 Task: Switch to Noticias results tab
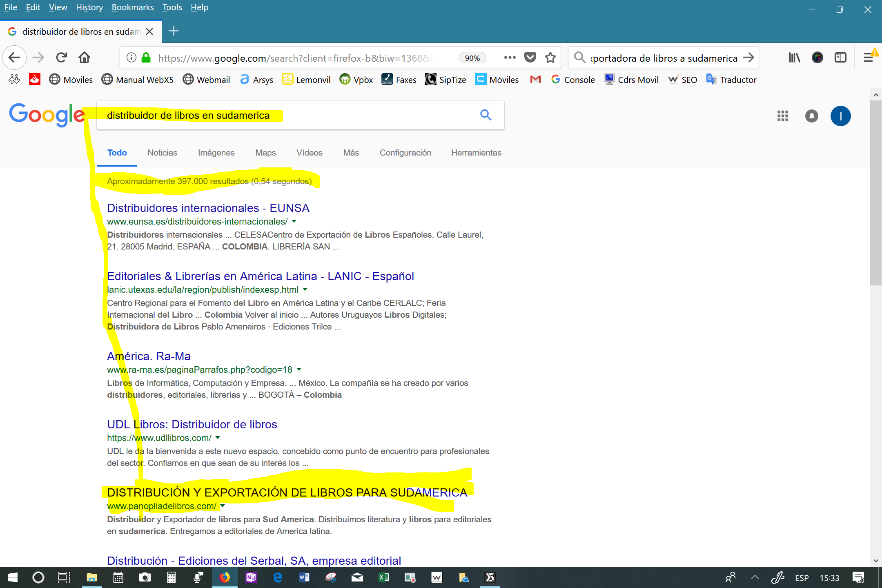pyautogui.click(x=162, y=153)
